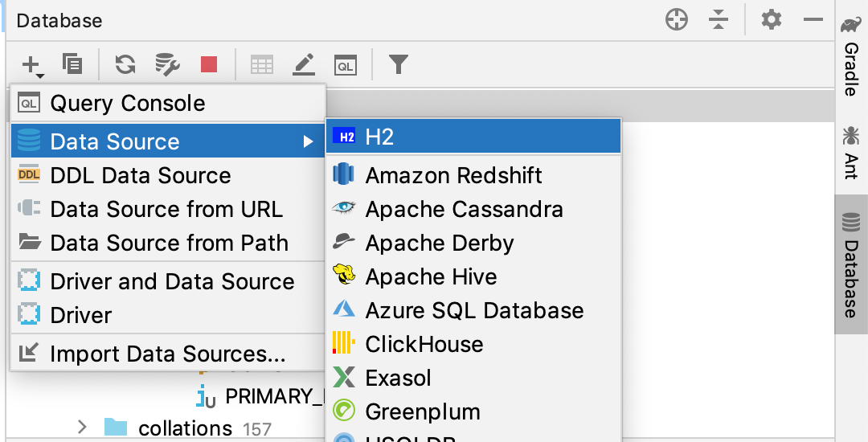Viewport: 868px width, 442px height.
Task: Click the Edit Source pencil icon
Action: coord(303,64)
